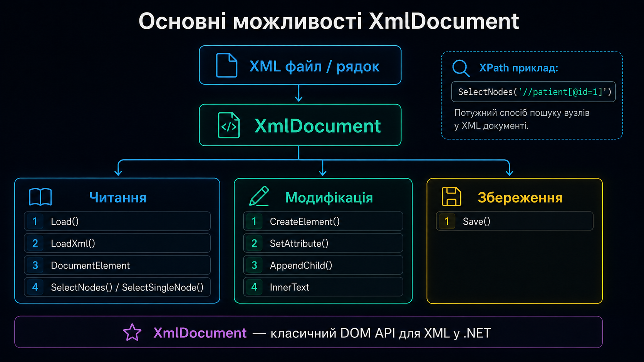This screenshot has width=644, height=362.
Task: Select the SelectNodes() / SelectSingleNode() row
Action: coord(117,287)
